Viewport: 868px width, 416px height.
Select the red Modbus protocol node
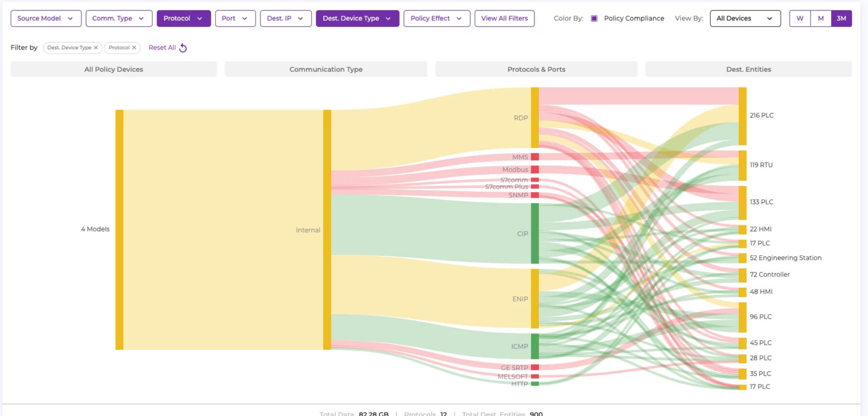[535, 169]
